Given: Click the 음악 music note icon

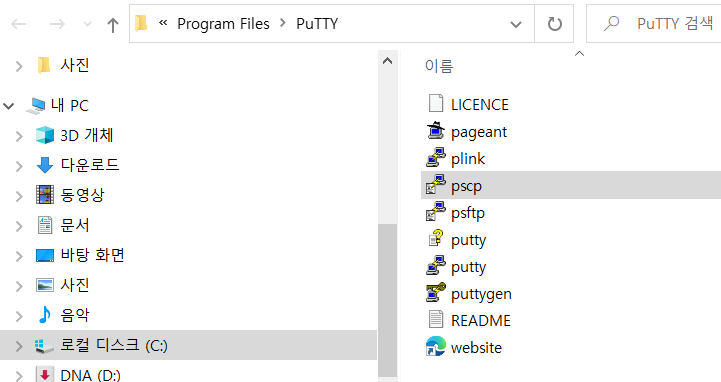Looking at the screenshot, I should [x=45, y=315].
